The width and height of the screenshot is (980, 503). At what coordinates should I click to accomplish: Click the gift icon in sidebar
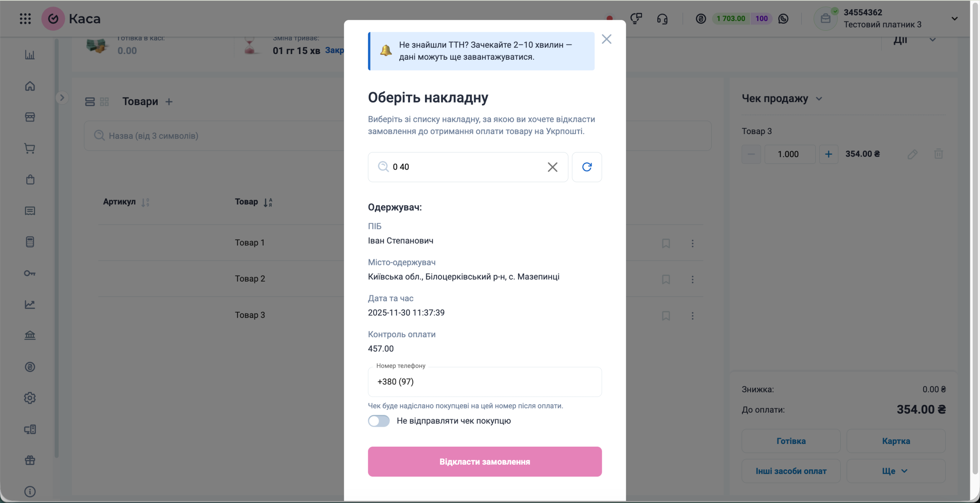(30, 460)
